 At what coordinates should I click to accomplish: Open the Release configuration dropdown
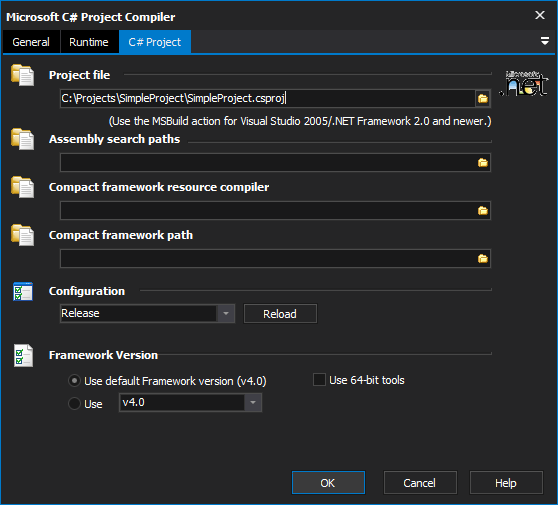pyautogui.click(x=226, y=314)
